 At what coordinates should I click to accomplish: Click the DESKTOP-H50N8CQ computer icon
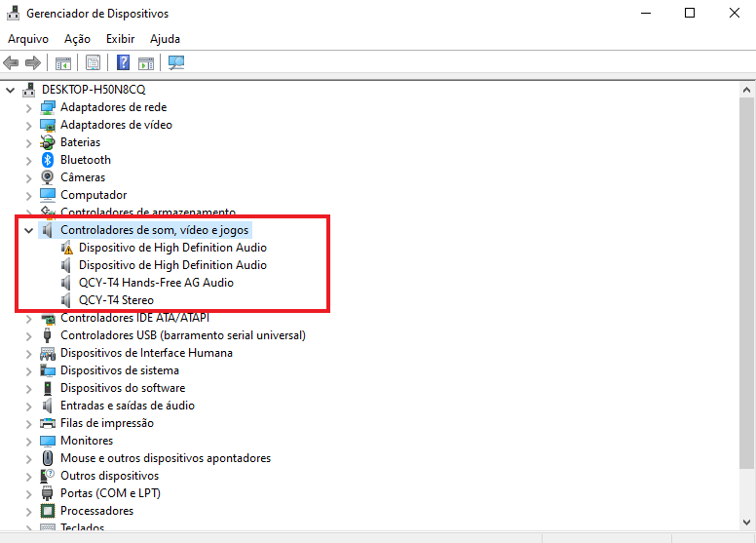[29, 90]
